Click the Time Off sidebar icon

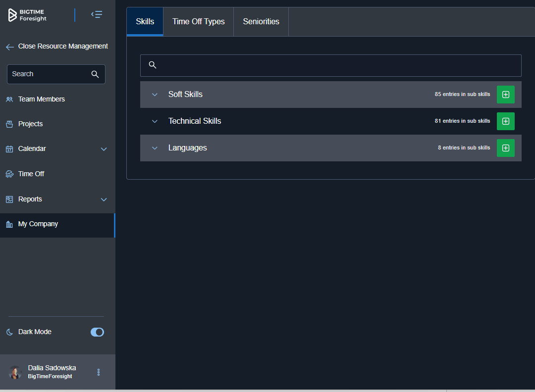coord(9,174)
